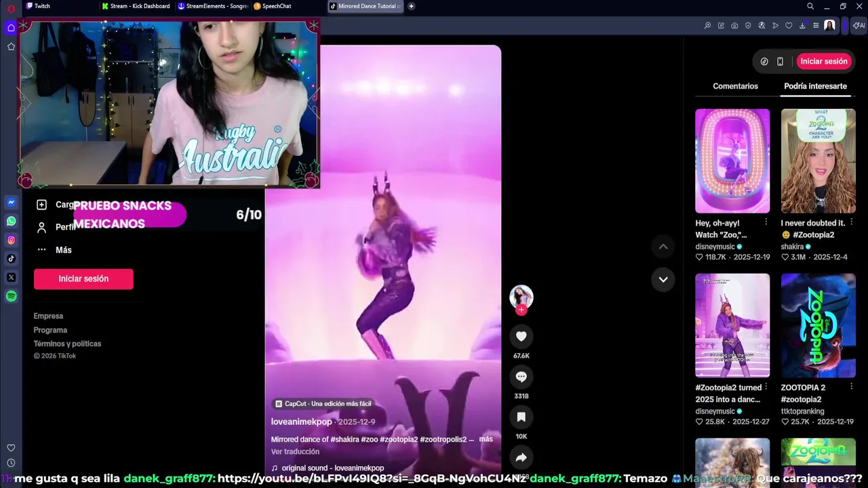
Task: Share the video with arrow icon
Action: pos(521,457)
